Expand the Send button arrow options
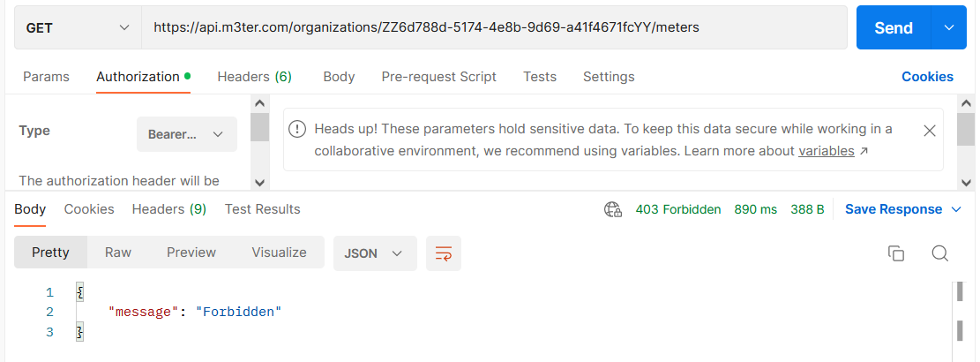Viewport: 980px width, 362px height. (x=949, y=27)
